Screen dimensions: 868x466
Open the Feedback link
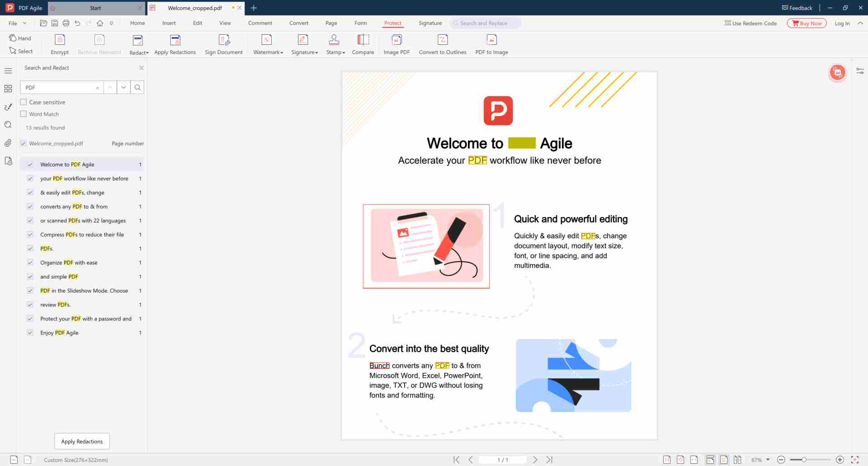pyautogui.click(x=797, y=8)
